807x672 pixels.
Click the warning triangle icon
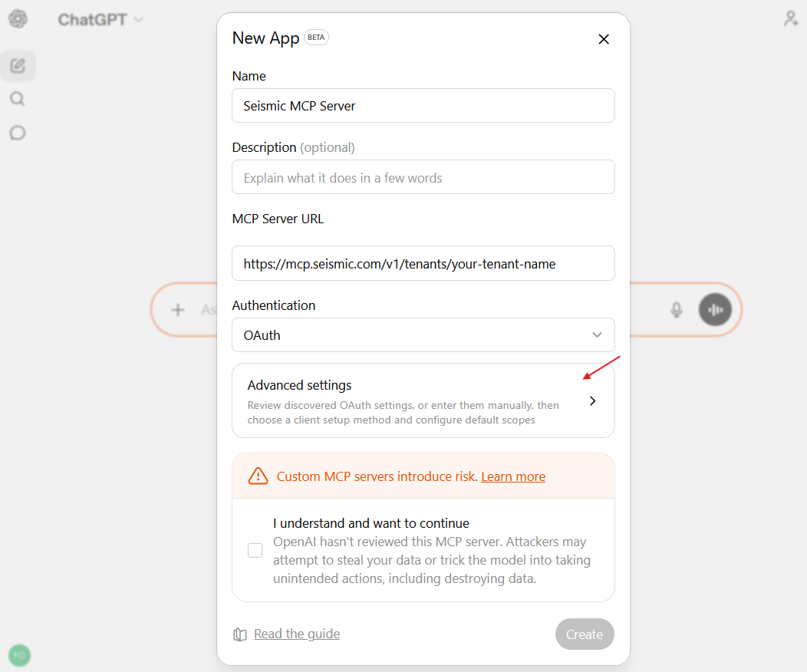[258, 476]
